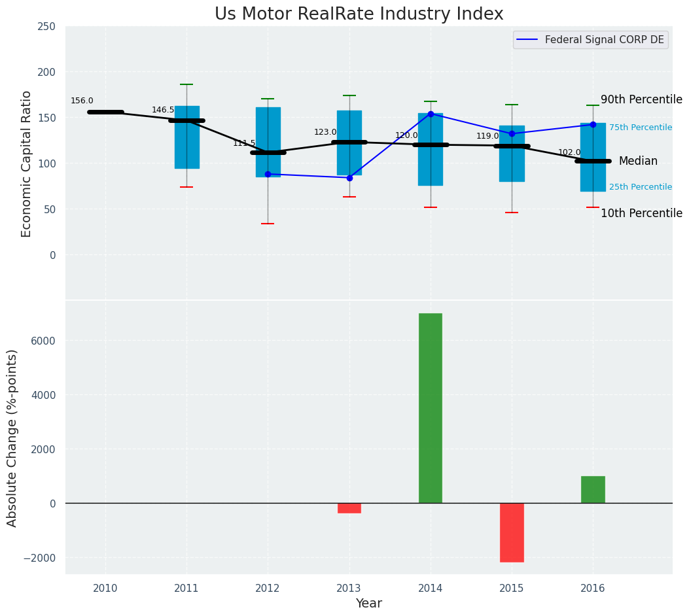Image resolution: width=689 pixels, height=616 pixels.
Task: Click the Economic Capital Ratio axis label
Action: (27, 163)
